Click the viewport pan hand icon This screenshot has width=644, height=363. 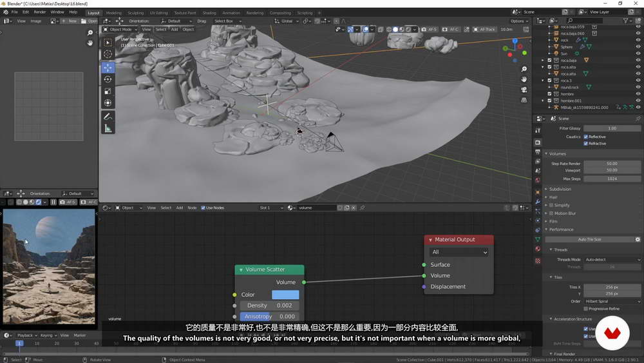click(524, 79)
